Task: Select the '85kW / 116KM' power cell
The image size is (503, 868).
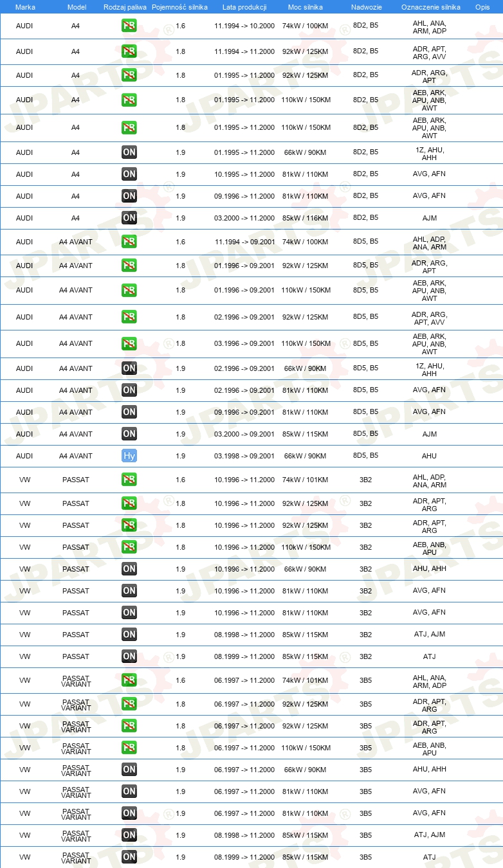Action: 306,218
